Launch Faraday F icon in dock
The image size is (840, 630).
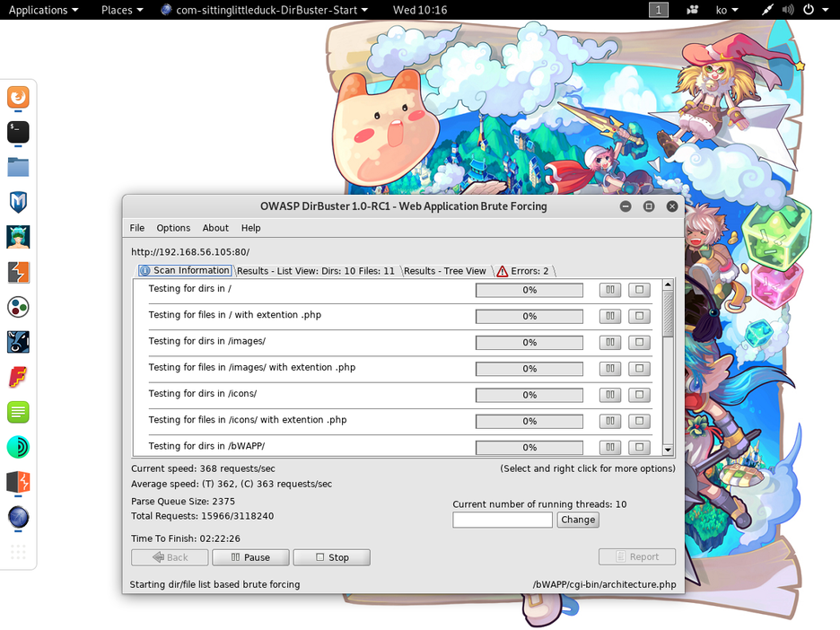[18, 377]
